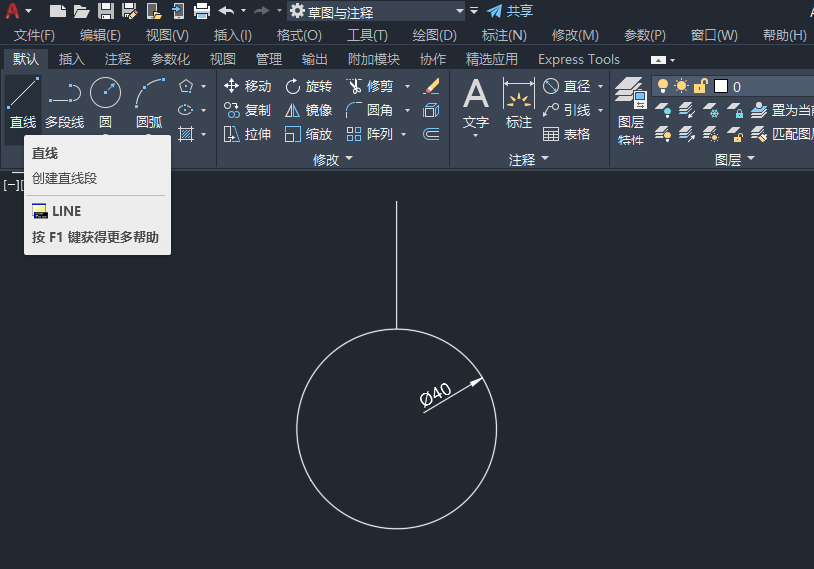Open the Fillet (圆角) dropdown arrow

click(x=408, y=110)
